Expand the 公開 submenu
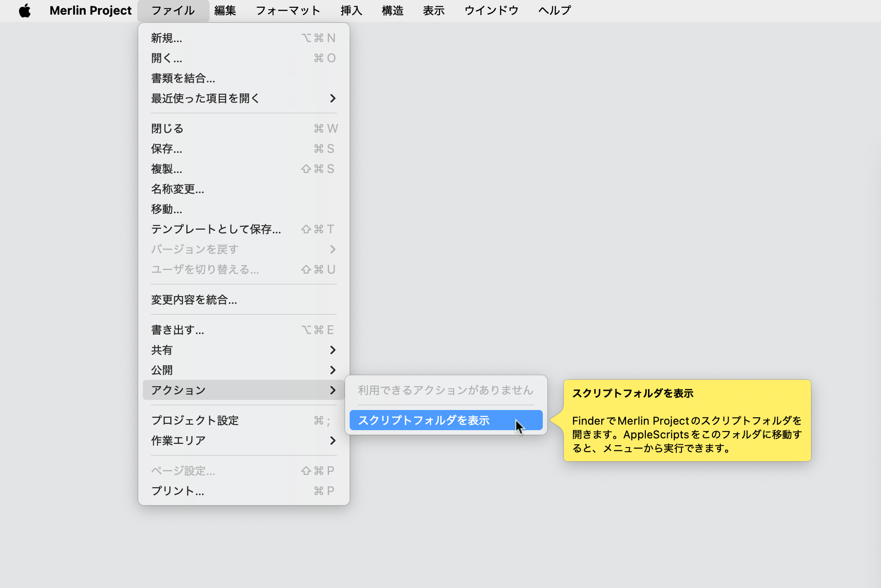This screenshot has width=881, height=588. click(x=244, y=370)
